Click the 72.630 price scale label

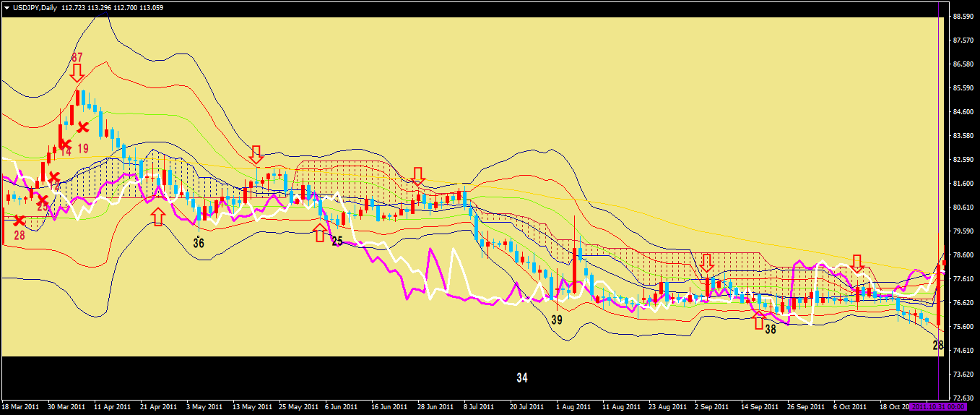click(x=963, y=398)
